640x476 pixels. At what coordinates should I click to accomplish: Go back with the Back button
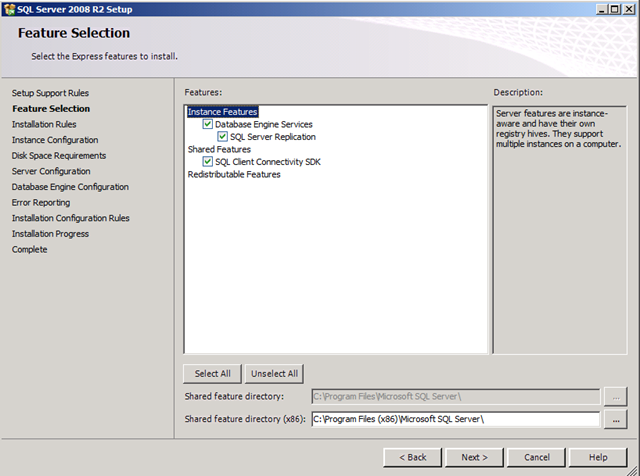click(x=412, y=457)
